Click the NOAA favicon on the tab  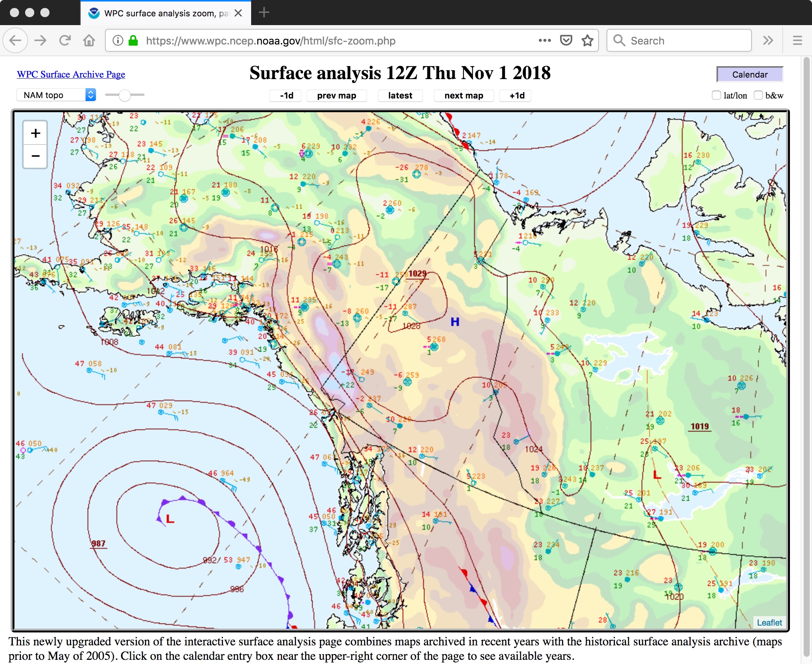[93, 13]
